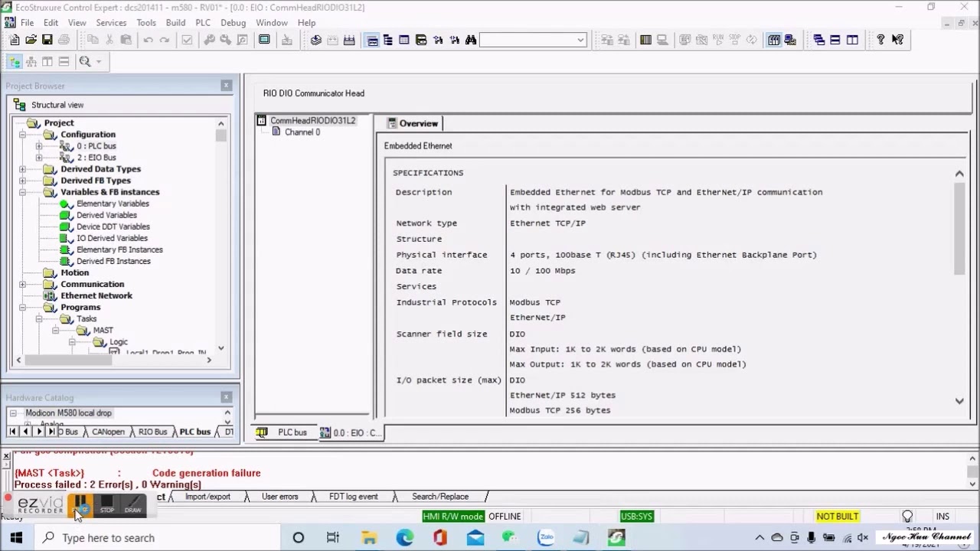Open File Explorer from the Windows taskbar
The width and height of the screenshot is (980, 551).
pos(369,538)
